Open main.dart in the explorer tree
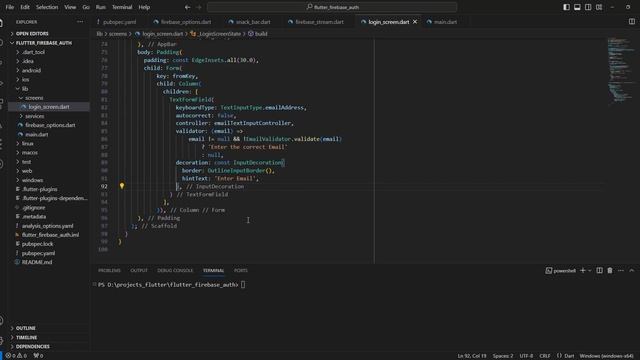The width and height of the screenshot is (640, 360). pyautogui.click(x=37, y=134)
